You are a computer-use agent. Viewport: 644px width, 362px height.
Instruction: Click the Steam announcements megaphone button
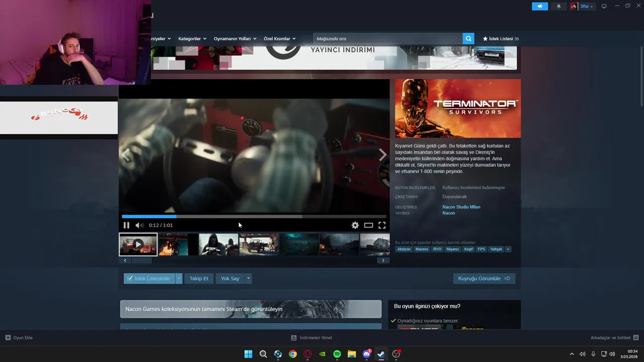click(x=540, y=6)
